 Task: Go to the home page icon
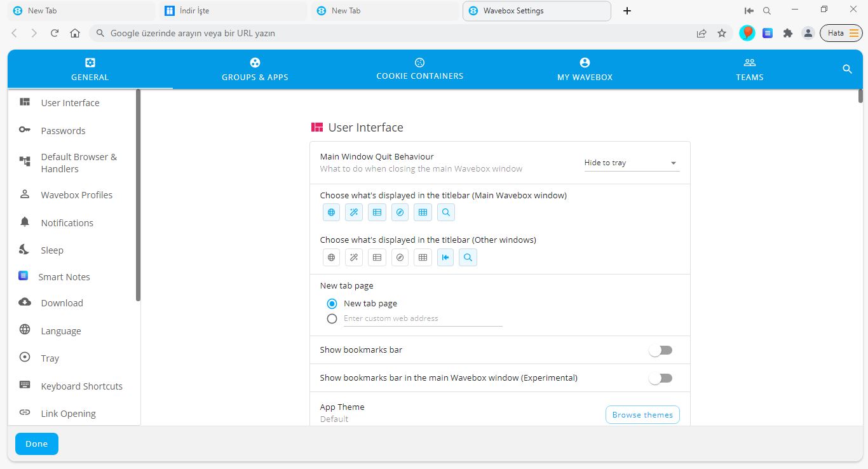[75, 33]
